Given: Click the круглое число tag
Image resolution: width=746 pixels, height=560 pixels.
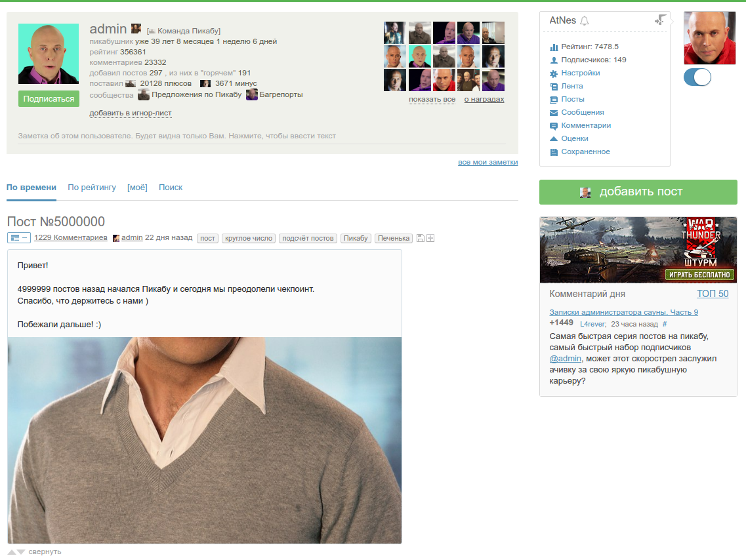Looking at the screenshot, I should click(x=249, y=238).
